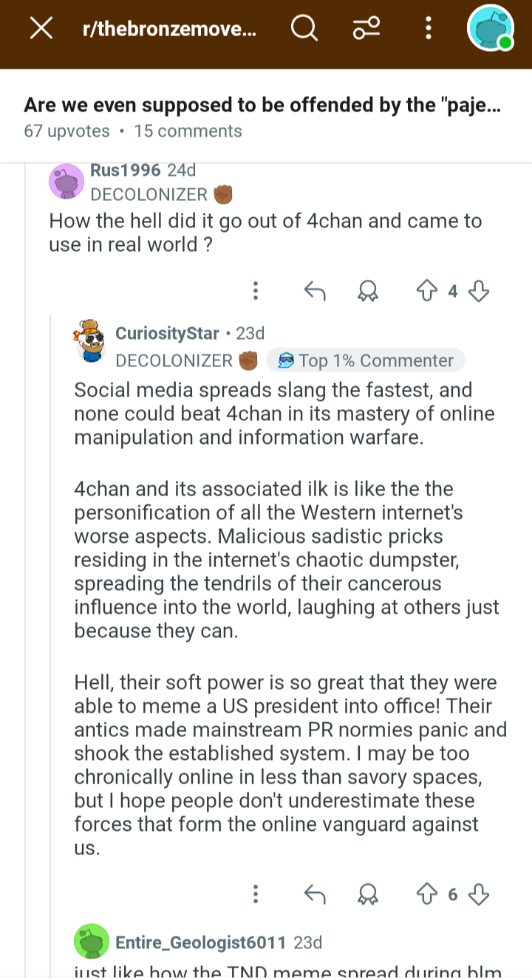Image resolution: width=532 pixels, height=980 pixels.
Task: Reply to Rus1996's comment
Action: [x=316, y=292]
